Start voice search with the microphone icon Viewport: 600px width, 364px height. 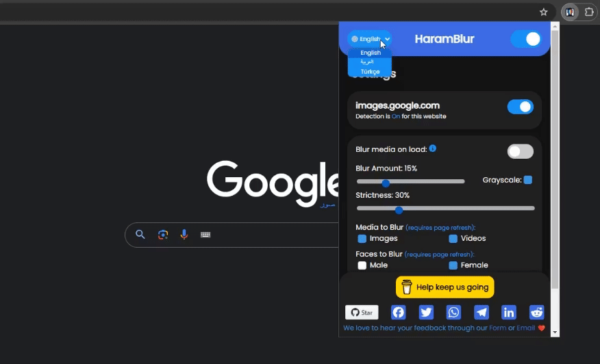point(184,235)
